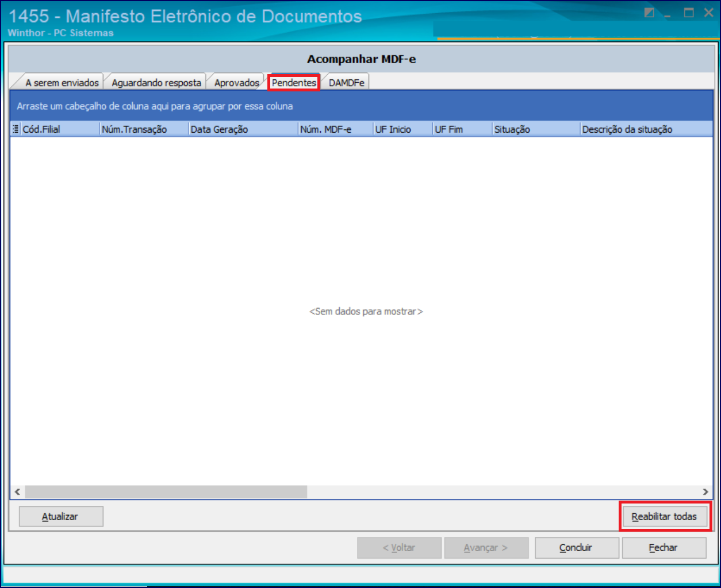Screen dimensions: 721x588
Task: Click the UF Fim column header
Action: point(462,129)
